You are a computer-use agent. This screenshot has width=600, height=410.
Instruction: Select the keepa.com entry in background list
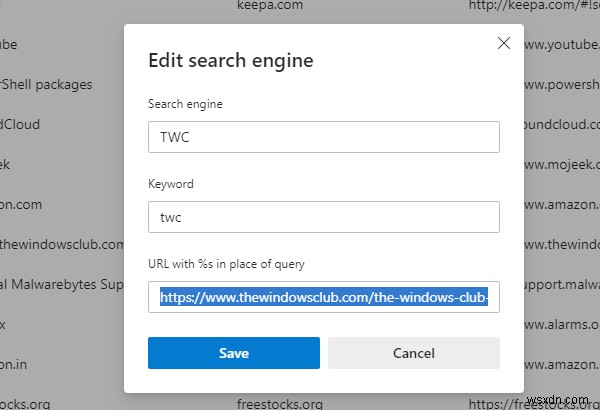[270, 5]
